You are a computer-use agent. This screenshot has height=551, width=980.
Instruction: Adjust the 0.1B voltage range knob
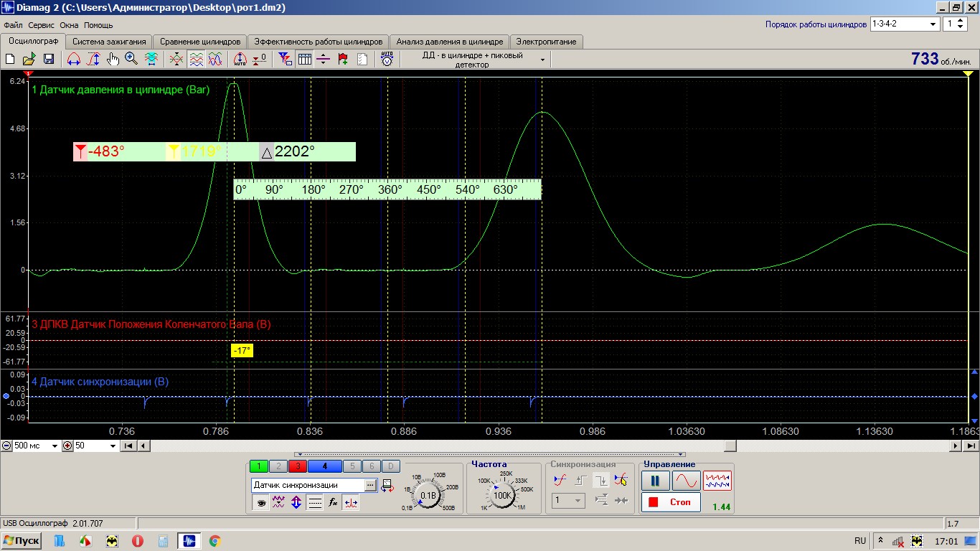[x=428, y=496]
